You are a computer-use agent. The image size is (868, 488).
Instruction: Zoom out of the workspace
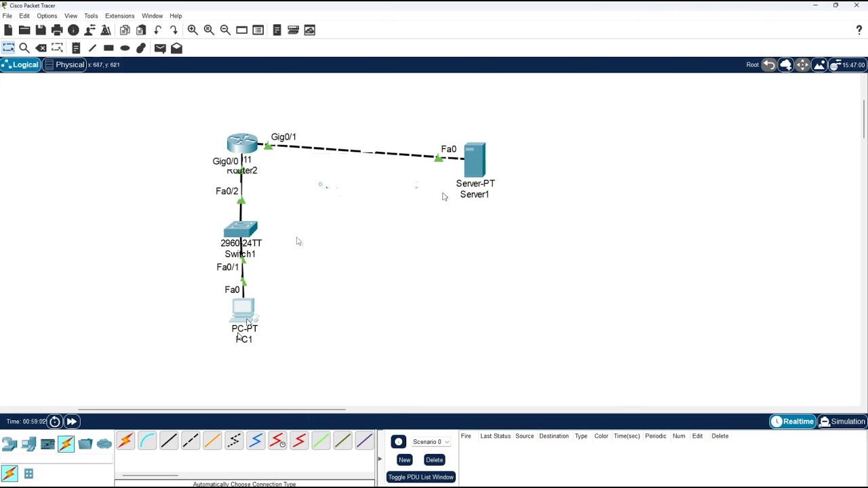[x=225, y=30]
